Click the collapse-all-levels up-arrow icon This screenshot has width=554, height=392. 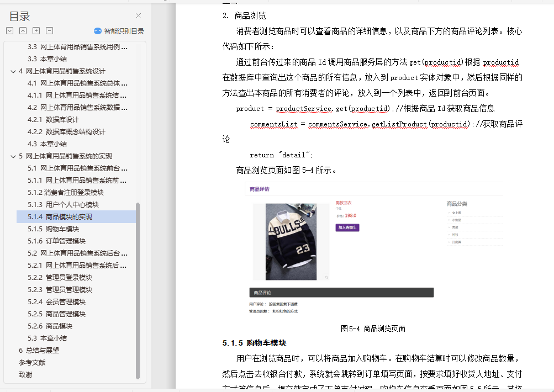pyautogui.click(x=23, y=31)
